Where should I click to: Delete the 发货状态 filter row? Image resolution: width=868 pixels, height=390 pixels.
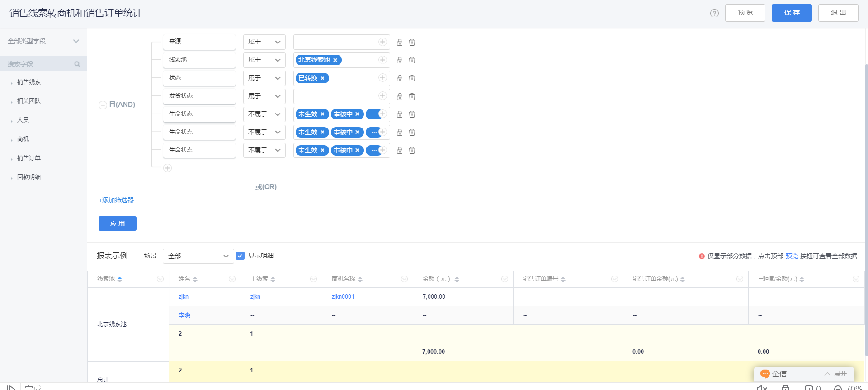[412, 96]
